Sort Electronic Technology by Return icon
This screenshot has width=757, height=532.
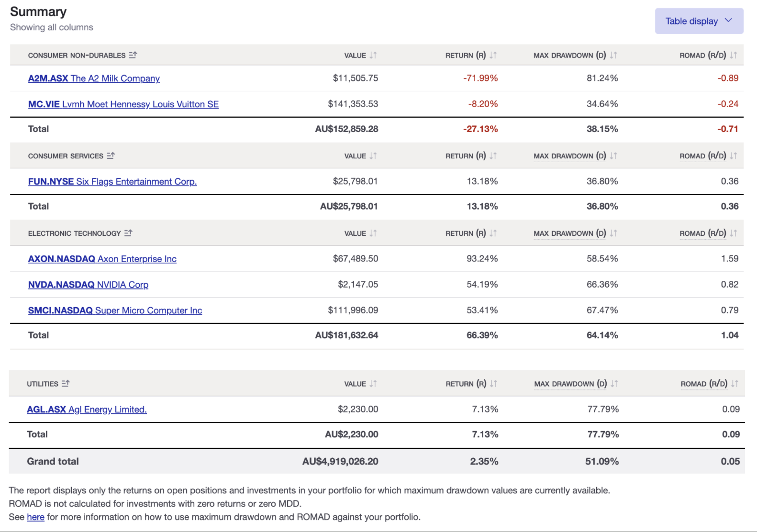click(493, 233)
